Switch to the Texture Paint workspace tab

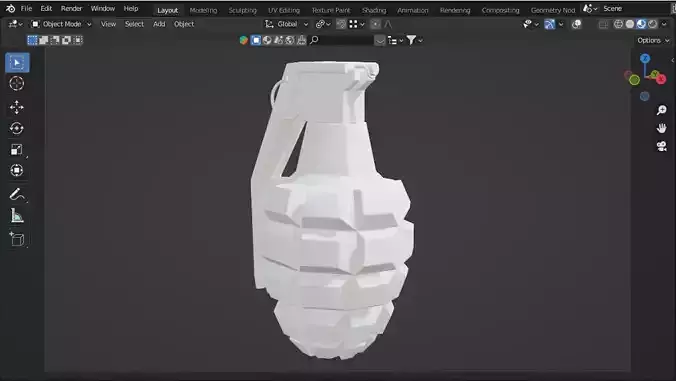click(331, 10)
